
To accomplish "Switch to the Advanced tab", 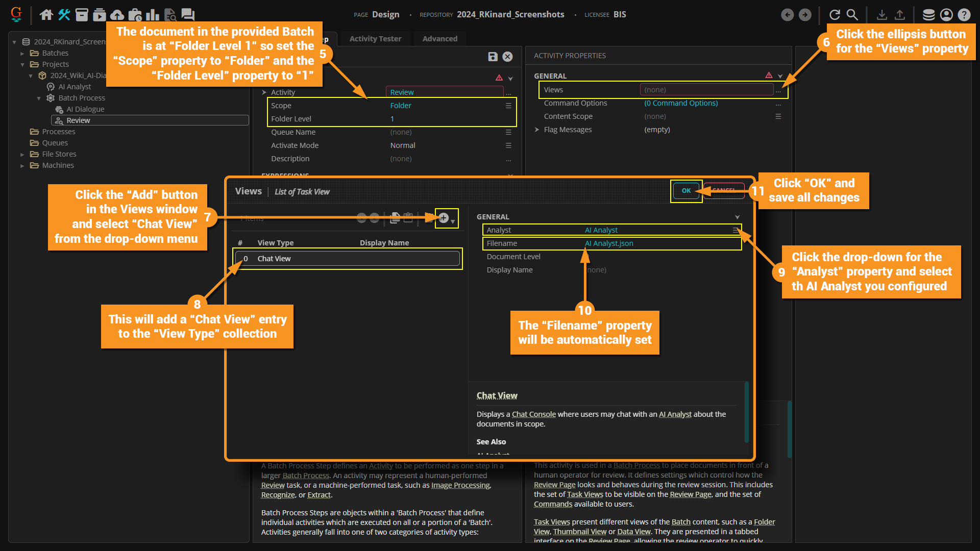I will pyautogui.click(x=439, y=39).
